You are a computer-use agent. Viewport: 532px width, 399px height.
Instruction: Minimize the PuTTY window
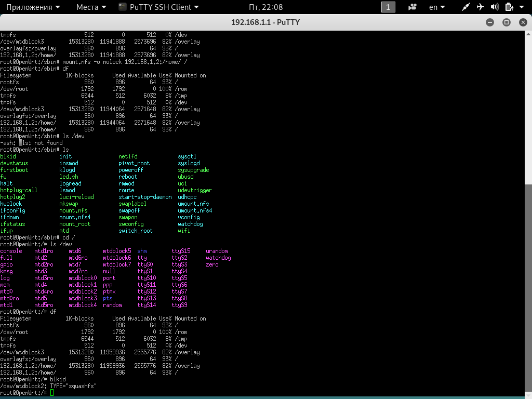point(490,22)
